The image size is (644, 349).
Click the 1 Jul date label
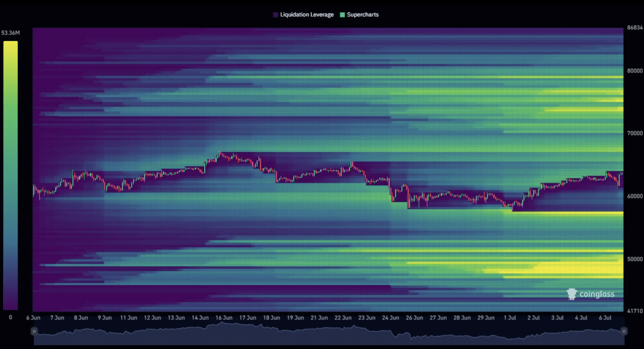tap(510, 318)
